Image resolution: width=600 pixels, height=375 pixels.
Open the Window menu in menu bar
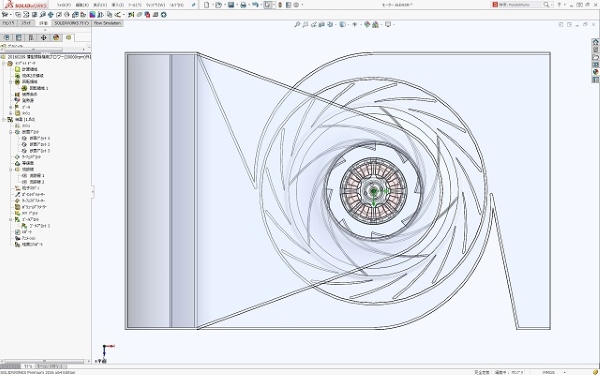(155, 5)
